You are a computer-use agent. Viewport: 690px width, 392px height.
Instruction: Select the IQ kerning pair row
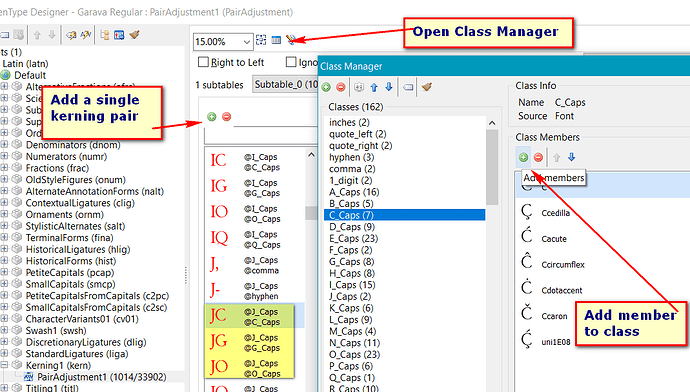[x=254, y=239]
